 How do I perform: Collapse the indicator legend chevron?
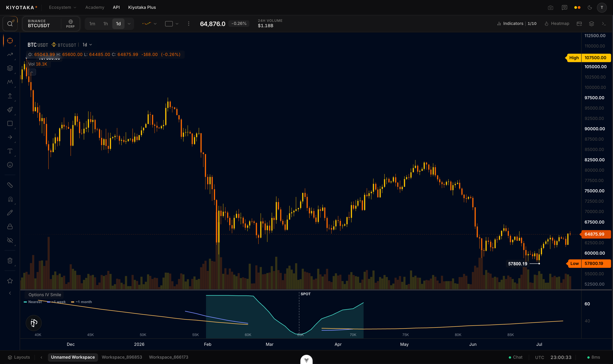pyautogui.click(x=32, y=72)
